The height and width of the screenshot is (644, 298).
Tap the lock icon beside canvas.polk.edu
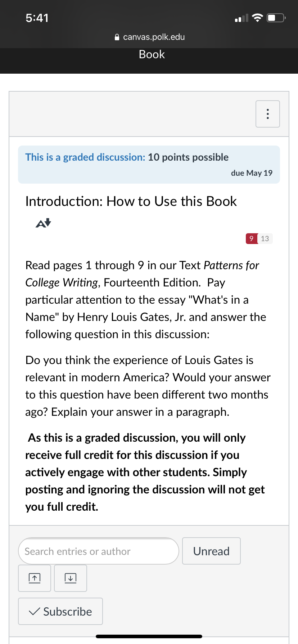tap(117, 37)
